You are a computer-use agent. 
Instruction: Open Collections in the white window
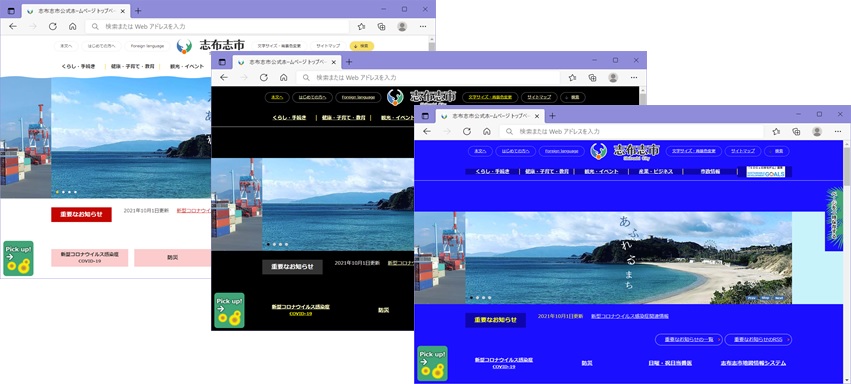coord(382,26)
